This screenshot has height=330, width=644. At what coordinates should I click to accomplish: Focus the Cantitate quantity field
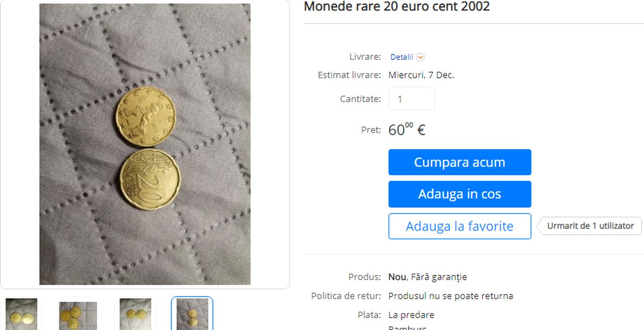(x=412, y=99)
